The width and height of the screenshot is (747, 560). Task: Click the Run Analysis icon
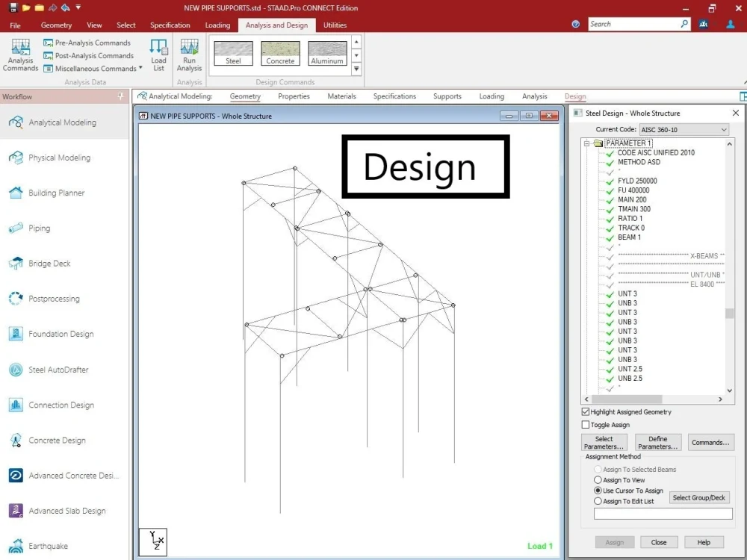pos(189,52)
